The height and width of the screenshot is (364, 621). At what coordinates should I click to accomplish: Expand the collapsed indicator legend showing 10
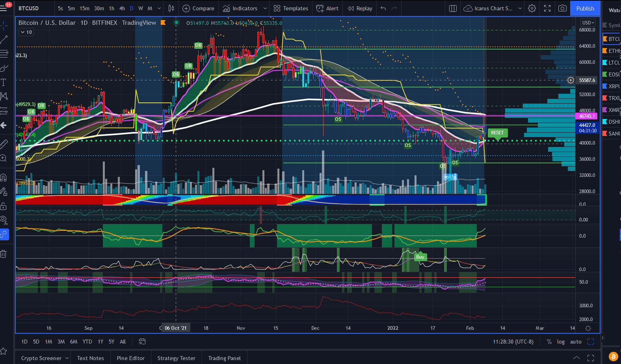click(x=26, y=32)
